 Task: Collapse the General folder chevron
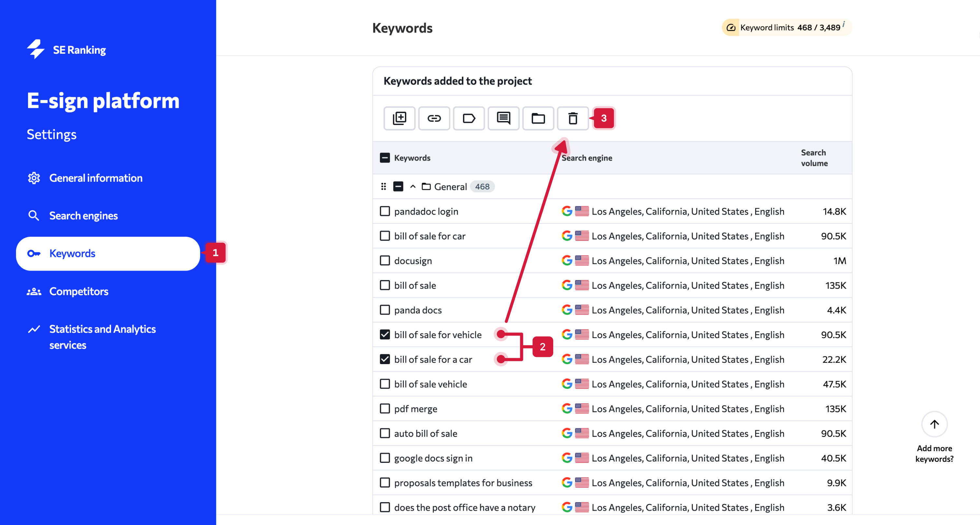click(x=413, y=186)
